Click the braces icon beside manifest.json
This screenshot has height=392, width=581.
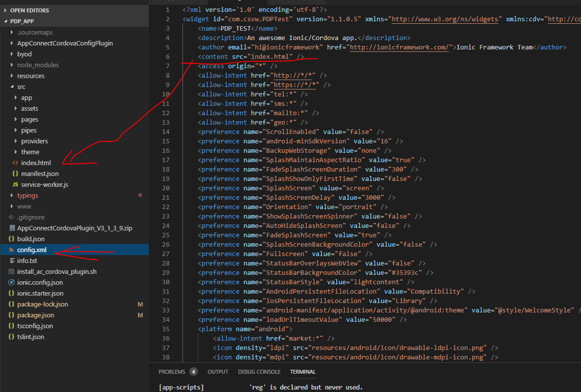tap(15, 174)
